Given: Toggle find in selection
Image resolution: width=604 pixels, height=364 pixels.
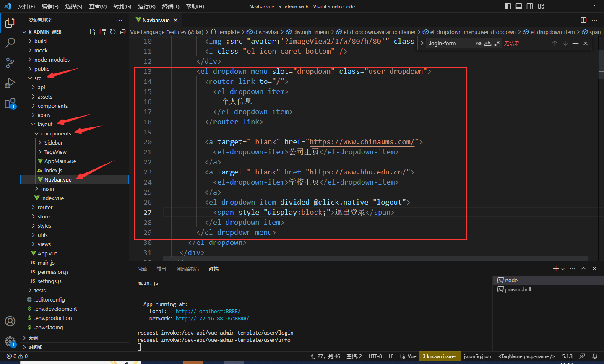Looking at the screenshot, I should click(575, 43).
